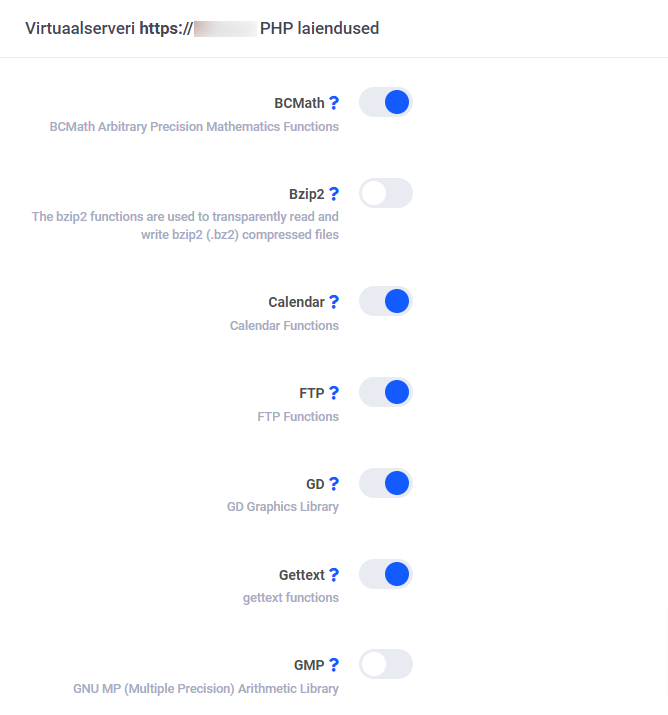Enable the Bzip2 extension switch
Viewport: 668px width, 715px height.
385,193
